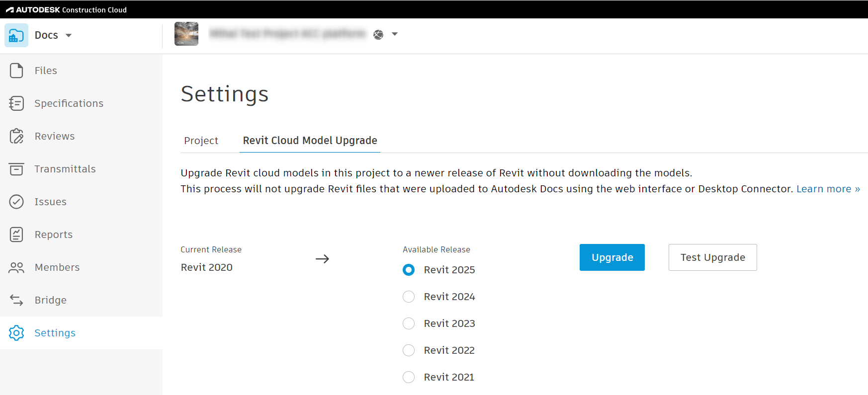Select Revit 2025 radio button
The height and width of the screenshot is (395, 868).
point(409,270)
